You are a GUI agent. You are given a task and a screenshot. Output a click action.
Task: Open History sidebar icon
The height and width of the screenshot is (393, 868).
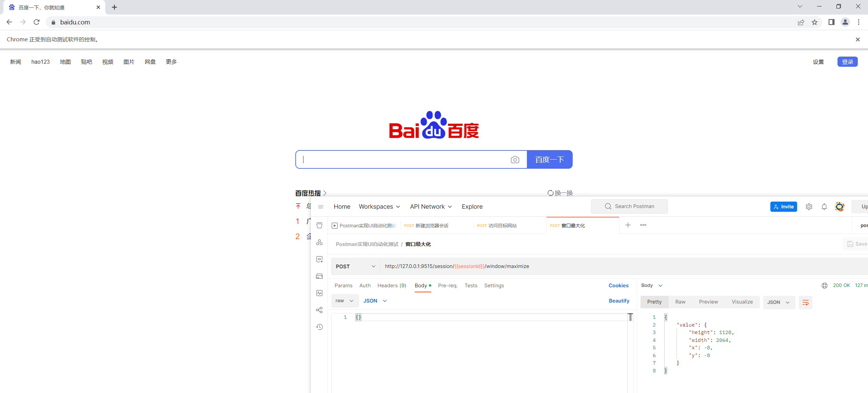(x=319, y=327)
